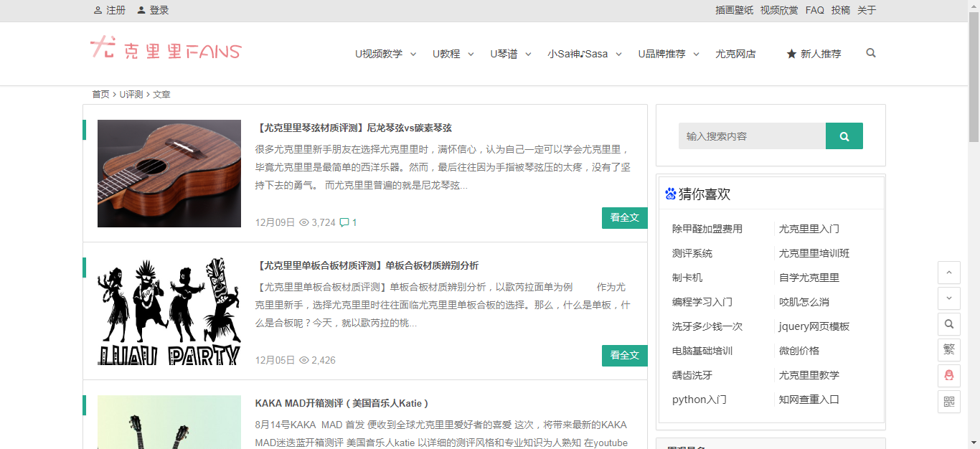Click the 洗牙多少钱一次 recommended link

(x=707, y=326)
